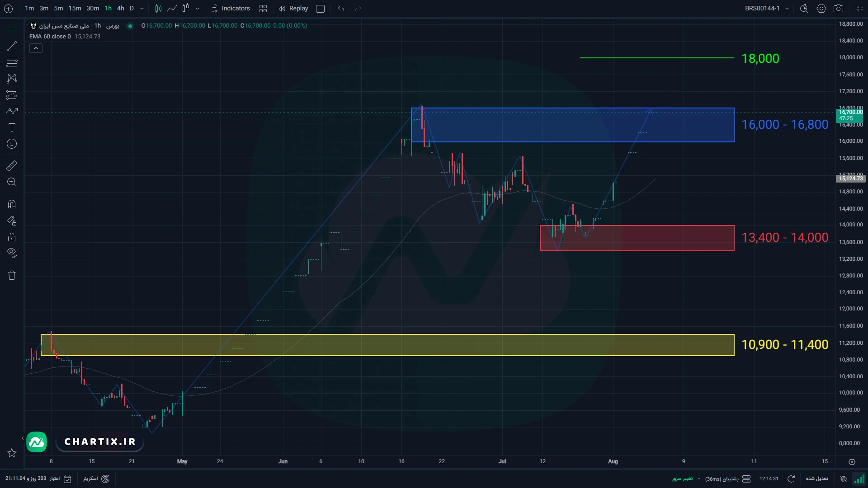
Task: Select the bar chart style icon
Action: [x=185, y=9]
